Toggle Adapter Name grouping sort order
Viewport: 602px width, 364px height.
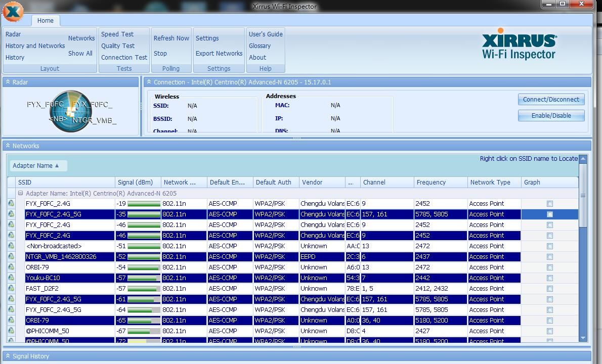coord(38,166)
